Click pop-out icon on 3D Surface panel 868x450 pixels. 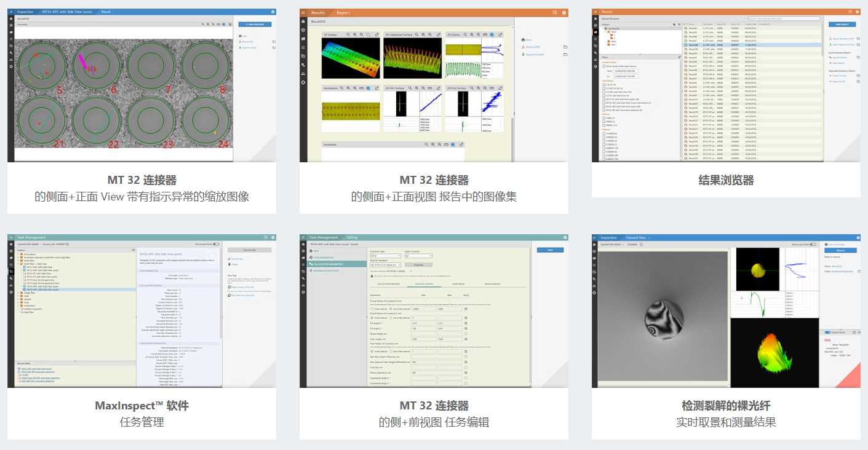pyautogui.click(x=378, y=35)
